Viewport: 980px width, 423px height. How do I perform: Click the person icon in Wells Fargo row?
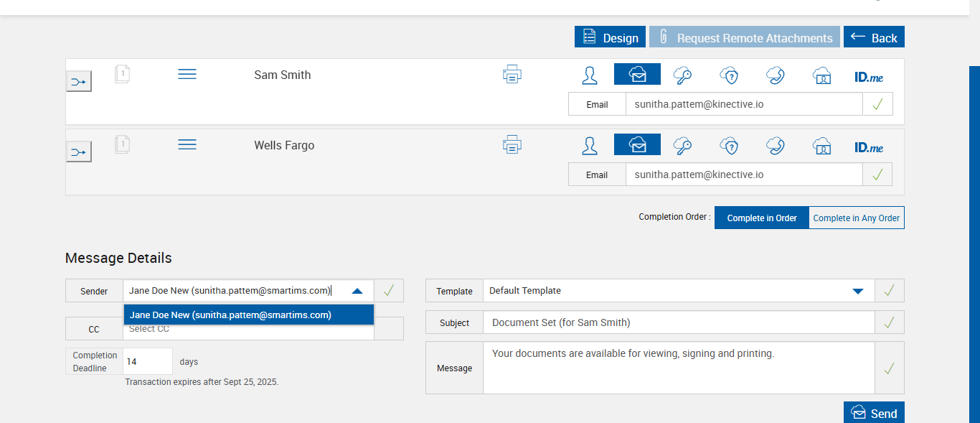[590, 146]
